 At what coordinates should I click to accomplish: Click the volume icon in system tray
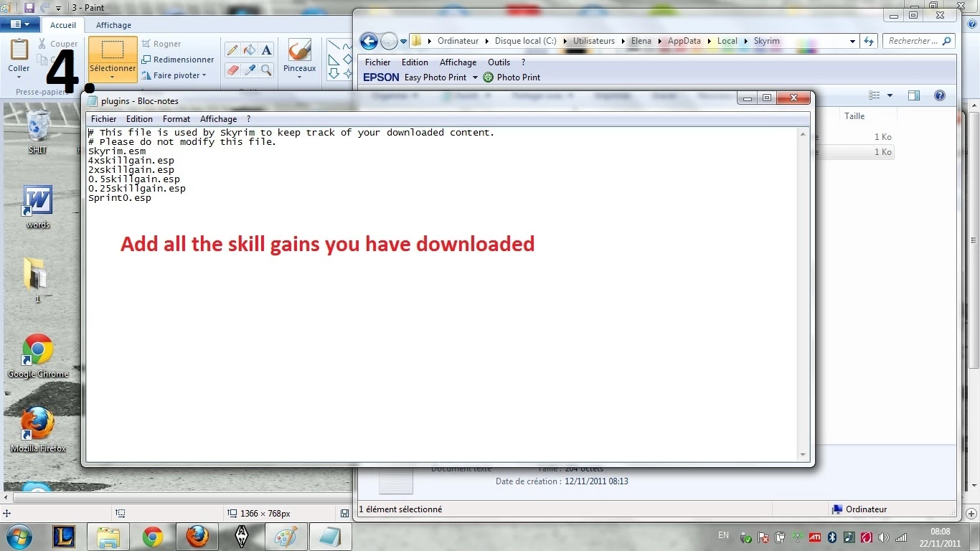point(883,537)
